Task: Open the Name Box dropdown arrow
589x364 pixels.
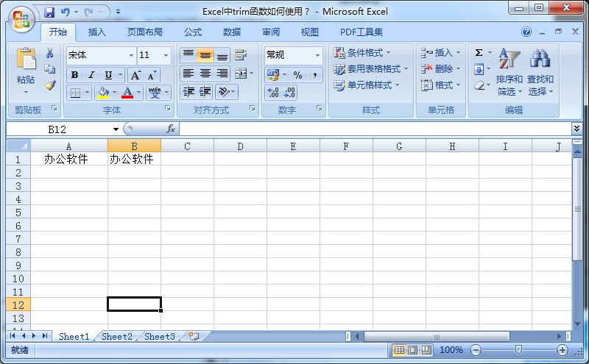Action: tap(116, 129)
